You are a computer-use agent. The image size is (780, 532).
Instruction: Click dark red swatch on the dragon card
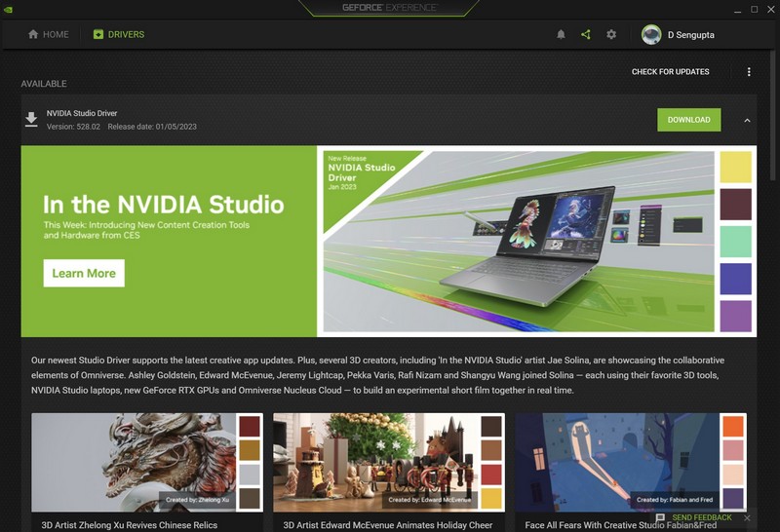[x=250, y=426]
